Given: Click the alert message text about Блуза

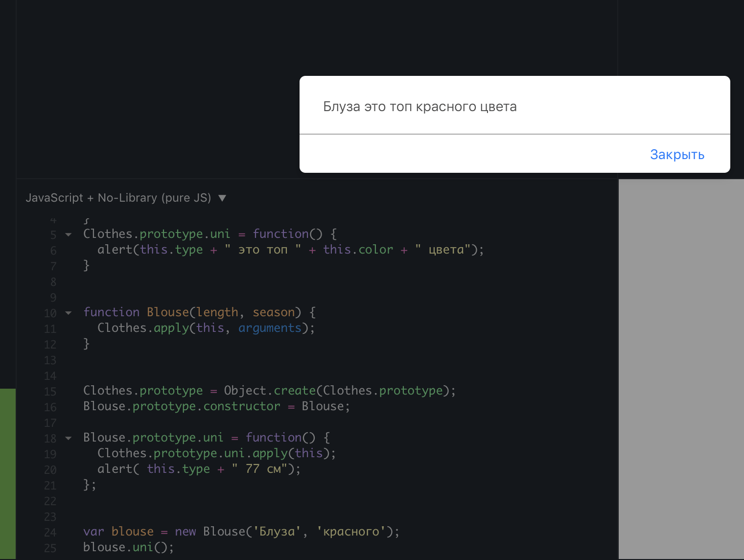Looking at the screenshot, I should (419, 107).
